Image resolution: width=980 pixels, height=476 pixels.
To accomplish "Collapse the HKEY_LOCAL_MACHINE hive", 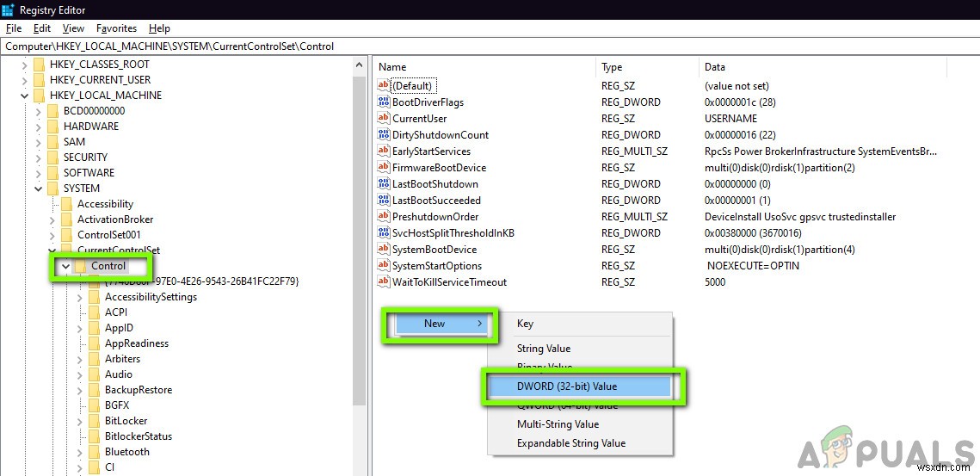I will click(24, 96).
